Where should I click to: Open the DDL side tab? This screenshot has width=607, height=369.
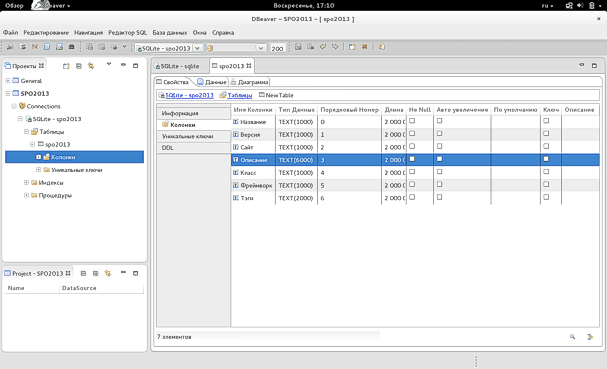[x=193, y=148]
